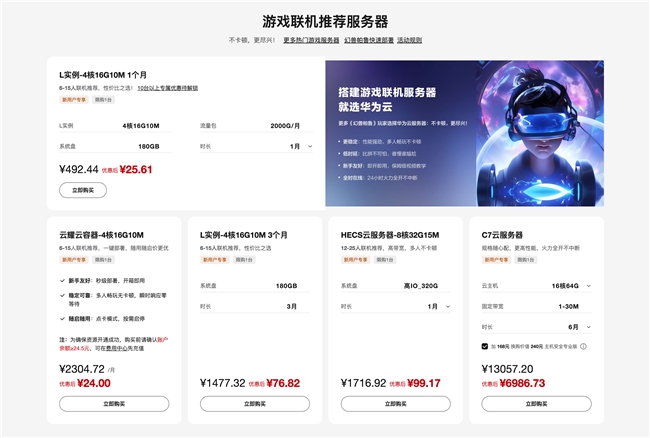Click the discounted price ¥99.17

pos(424,383)
